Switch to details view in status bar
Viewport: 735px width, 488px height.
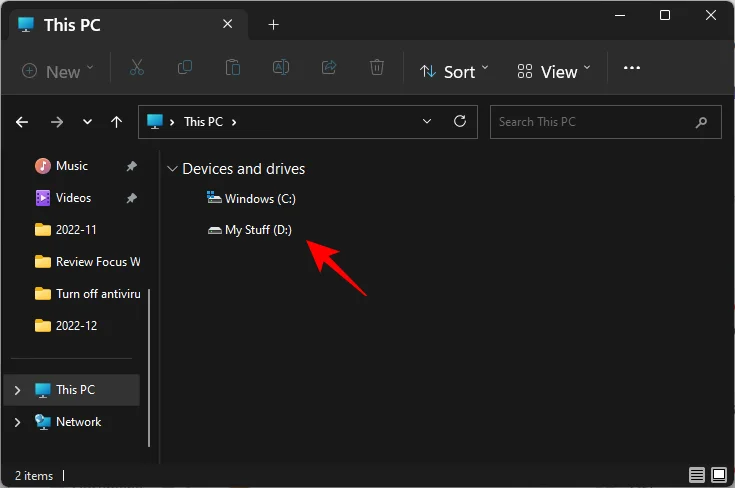(697, 475)
